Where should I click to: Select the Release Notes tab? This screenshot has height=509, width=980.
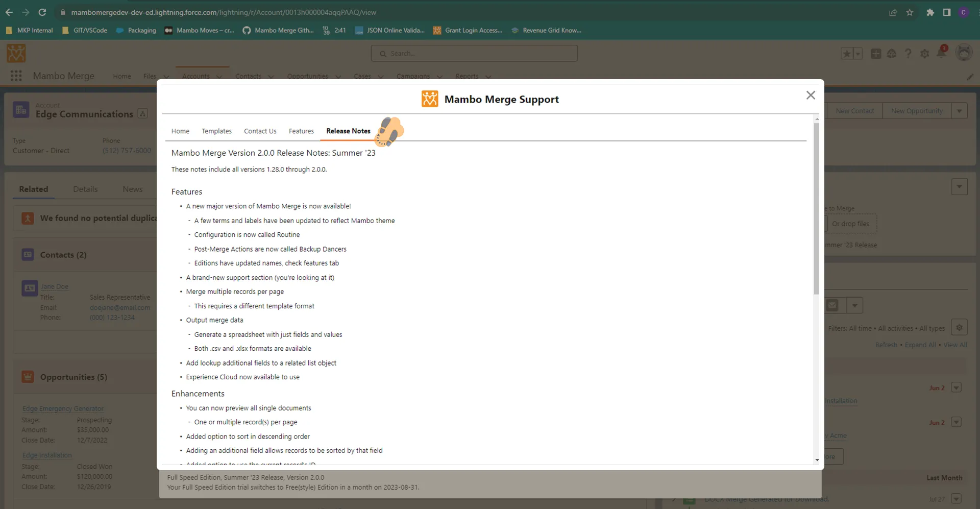tap(349, 131)
